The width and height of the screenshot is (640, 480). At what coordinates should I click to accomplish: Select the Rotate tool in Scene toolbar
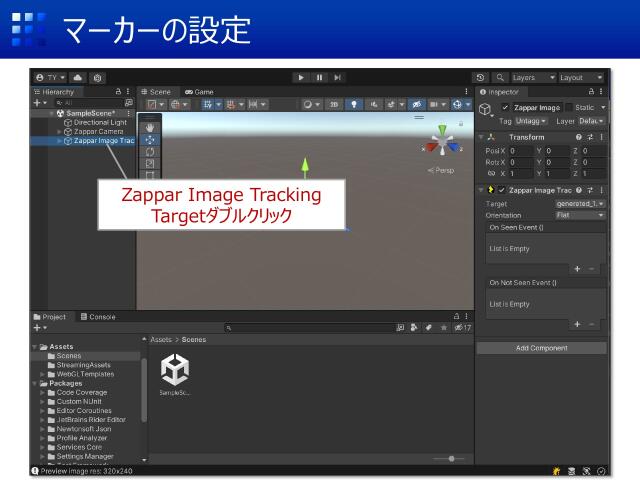click(x=150, y=151)
